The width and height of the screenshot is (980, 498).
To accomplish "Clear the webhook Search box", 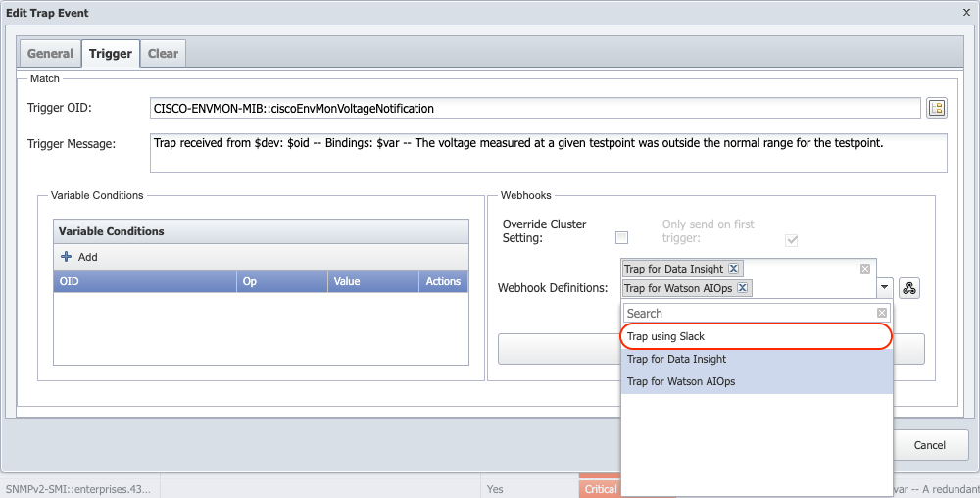I will [881, 313].
